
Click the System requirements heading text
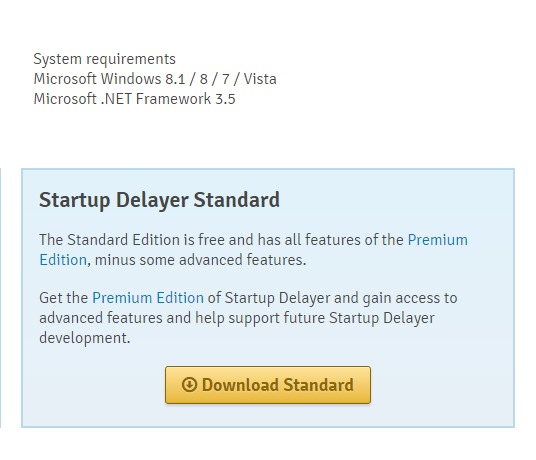[x=104, y=59]
